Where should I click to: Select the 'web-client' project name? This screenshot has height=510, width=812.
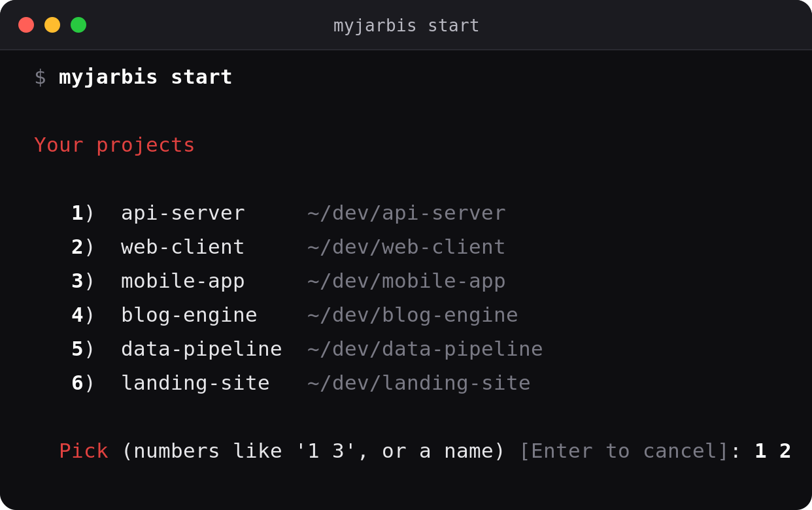[183, 247]
